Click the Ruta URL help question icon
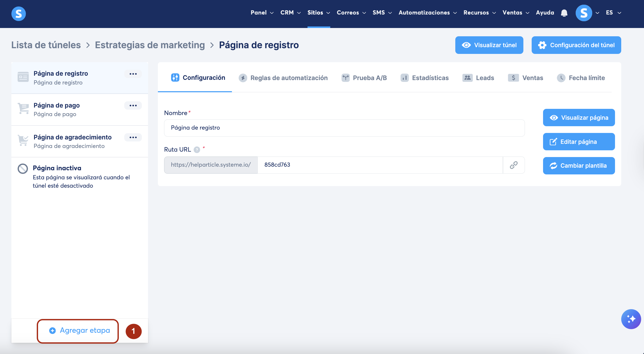644x354 pixels. tap(197, 150)
